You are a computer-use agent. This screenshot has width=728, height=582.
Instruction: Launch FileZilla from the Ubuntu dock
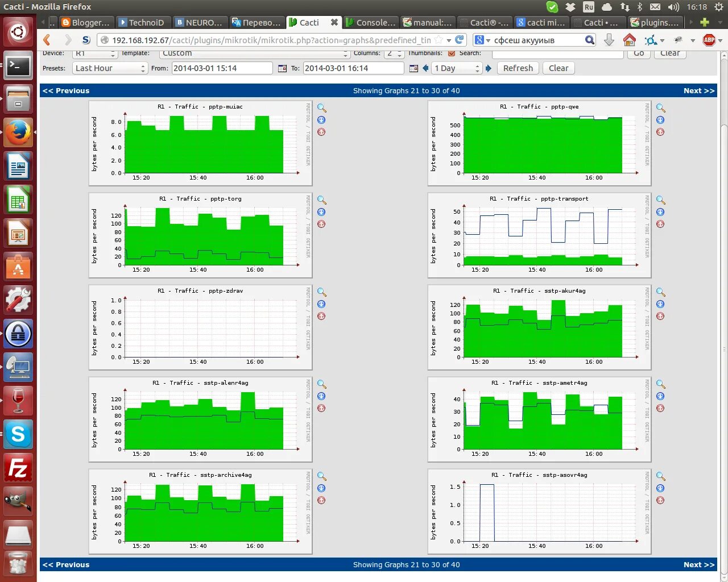point(18,468)
